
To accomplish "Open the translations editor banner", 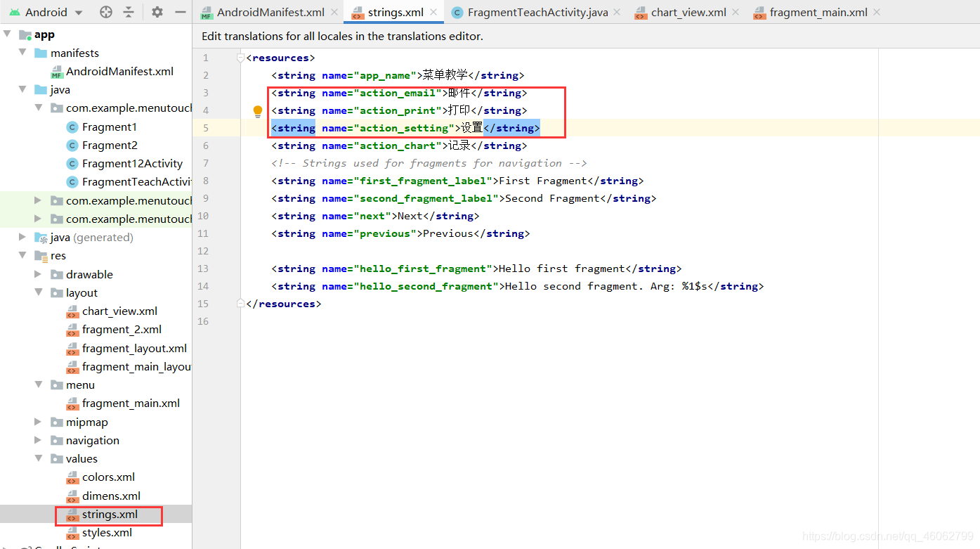I will (342, 36).
